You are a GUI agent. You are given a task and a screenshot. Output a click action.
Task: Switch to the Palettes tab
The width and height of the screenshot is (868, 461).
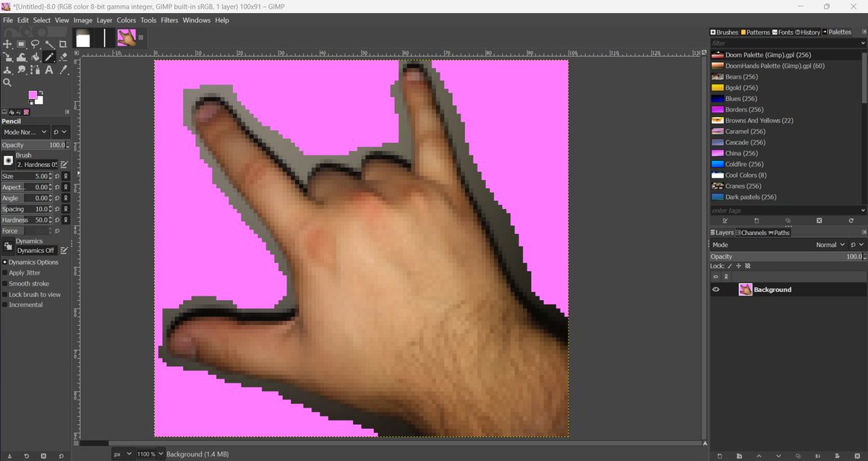(x=837, y=32)
